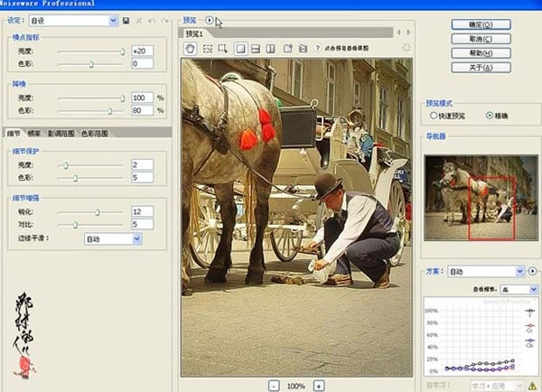Click the sun-shaped icon in the preview toolbar
This screenshot has width=542, height=392.
pos(406,48)
